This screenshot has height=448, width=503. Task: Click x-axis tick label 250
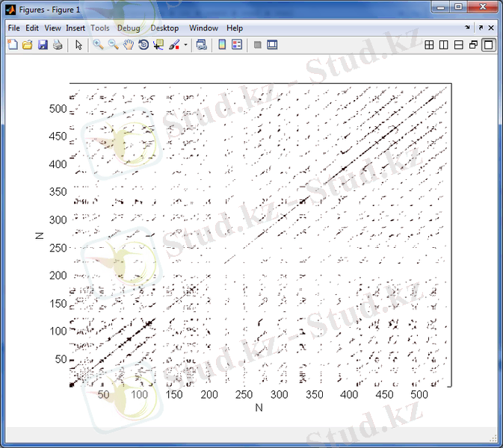pyautogui.click(x=244, y=394)
